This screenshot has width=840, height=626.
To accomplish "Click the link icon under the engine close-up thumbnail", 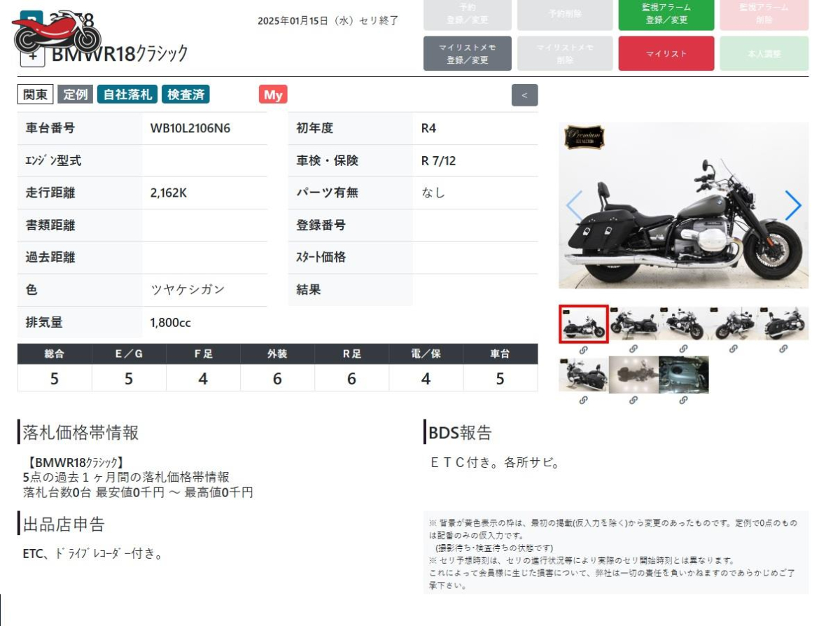I will coord(683,401).
